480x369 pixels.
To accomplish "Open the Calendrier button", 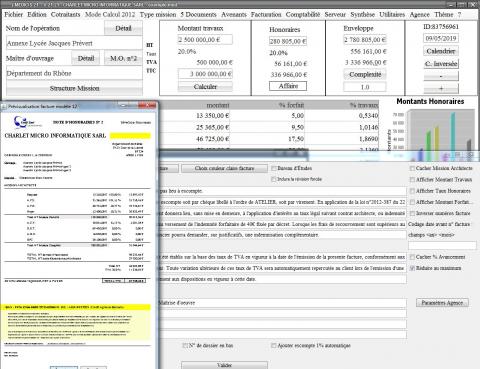I will (441, 51).
